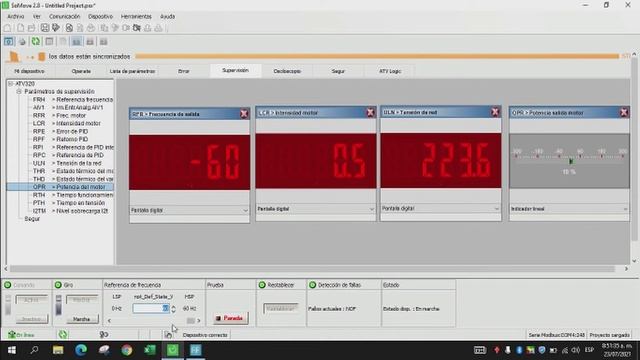Collapse Parámetros de supervisión tree node
The height and width of the screenshot is (360, 640).
coord(19,91)
